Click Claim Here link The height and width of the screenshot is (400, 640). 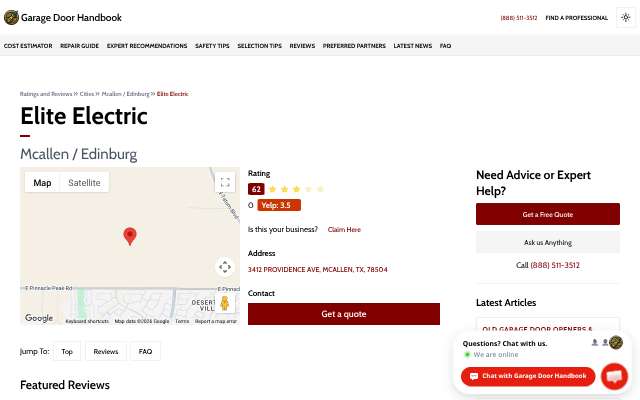[x=344, y=229]
